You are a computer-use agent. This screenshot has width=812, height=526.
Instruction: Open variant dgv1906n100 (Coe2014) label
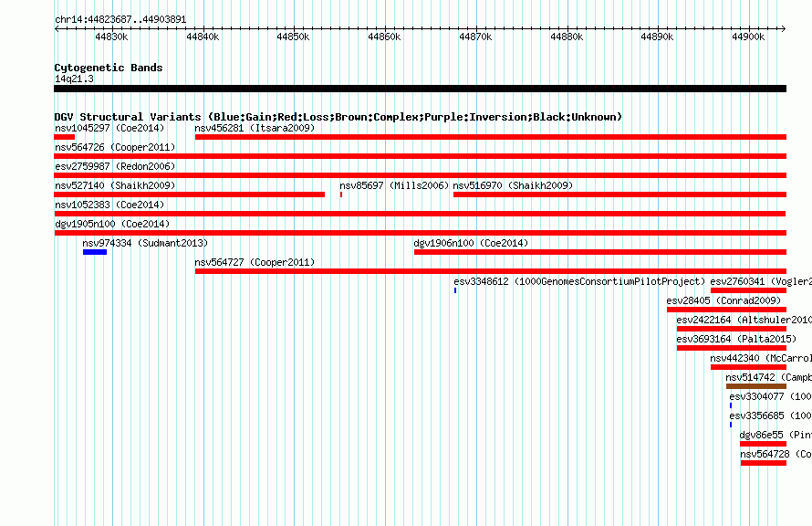[471, 243]
